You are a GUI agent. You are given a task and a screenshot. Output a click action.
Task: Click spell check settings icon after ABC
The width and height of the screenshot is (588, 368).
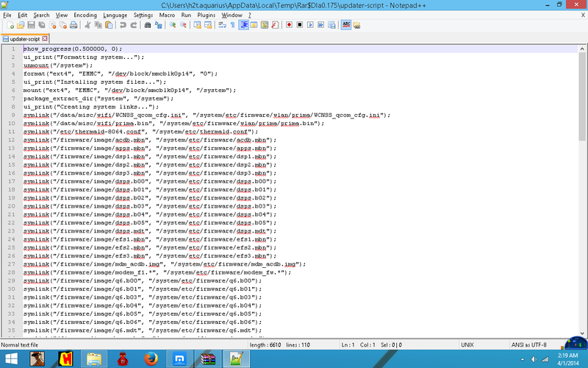pos(356,25)
